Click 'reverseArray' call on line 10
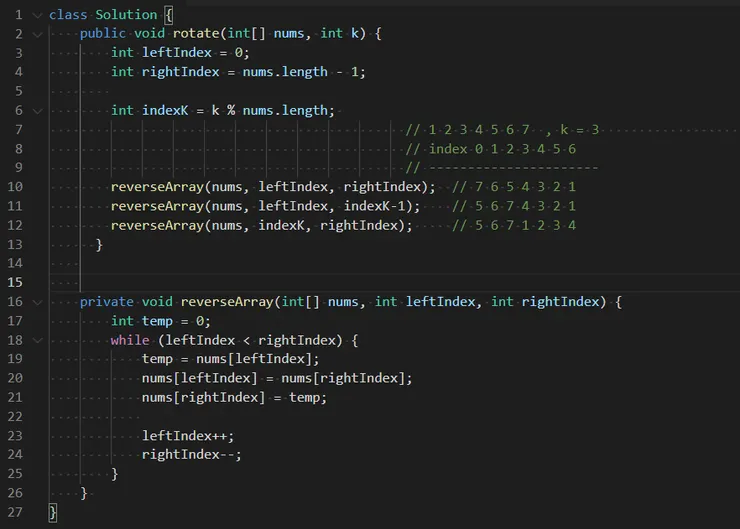This screenshot has height=529, width=740. tap(157, 187)
